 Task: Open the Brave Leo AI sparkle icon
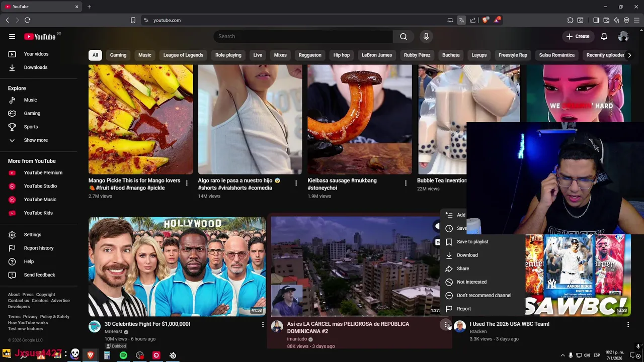click(x=616, y=20)
